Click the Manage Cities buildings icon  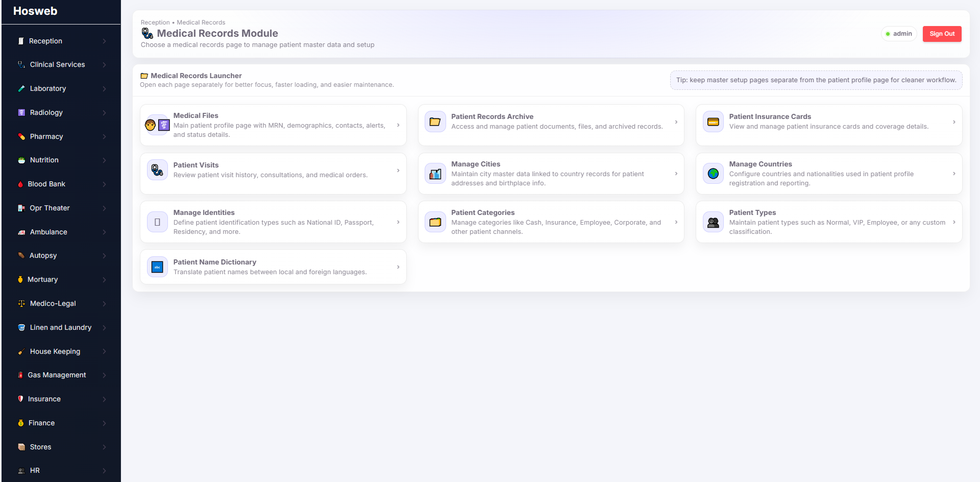point(435,174)
